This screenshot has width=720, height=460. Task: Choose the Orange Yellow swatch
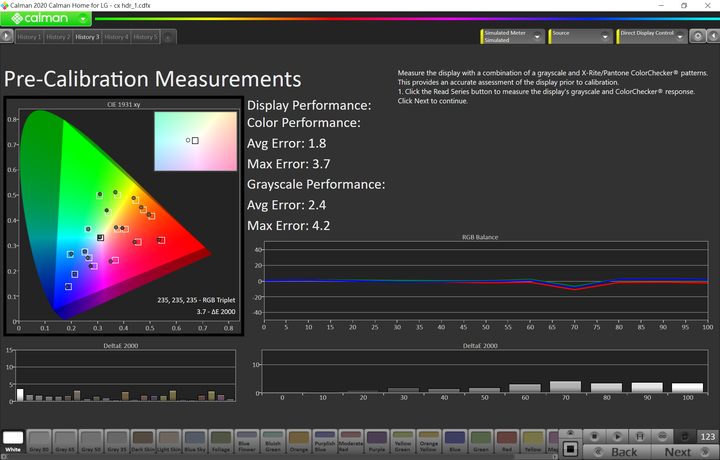pos(429,441)
